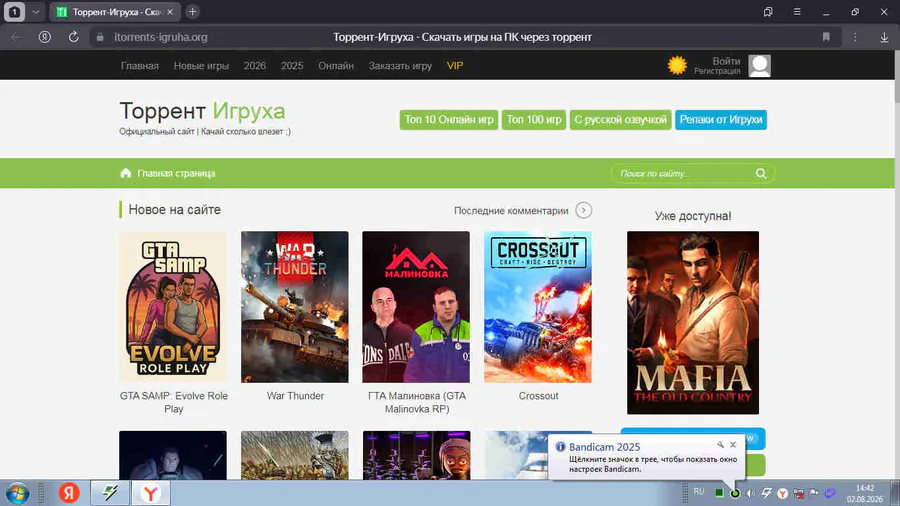Click the War Thunder title link
This screenshot has width=900, height=506.
pyautogui.click(x=296, y=396)
